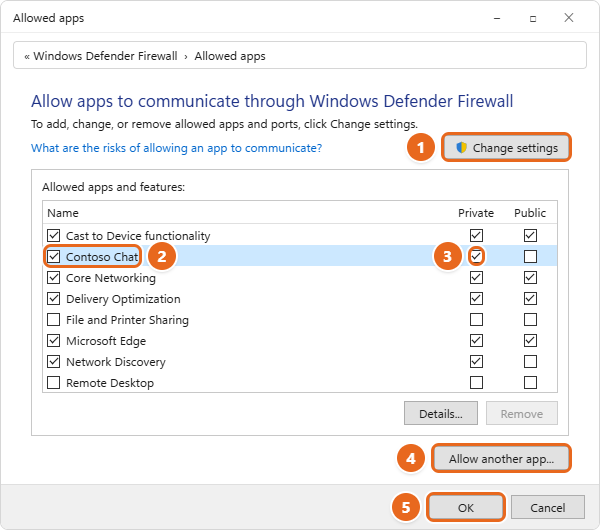
Task: Enable Public checkbox for Remote Desktop
Action: (x=530, y=383)
